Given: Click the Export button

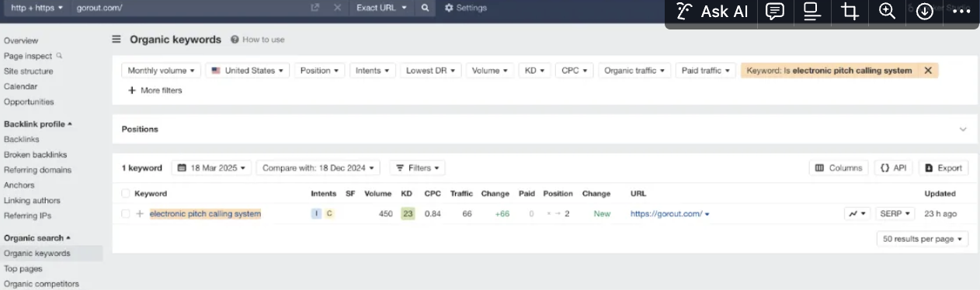Looking at the screenshot, I should tap(944, 167).
